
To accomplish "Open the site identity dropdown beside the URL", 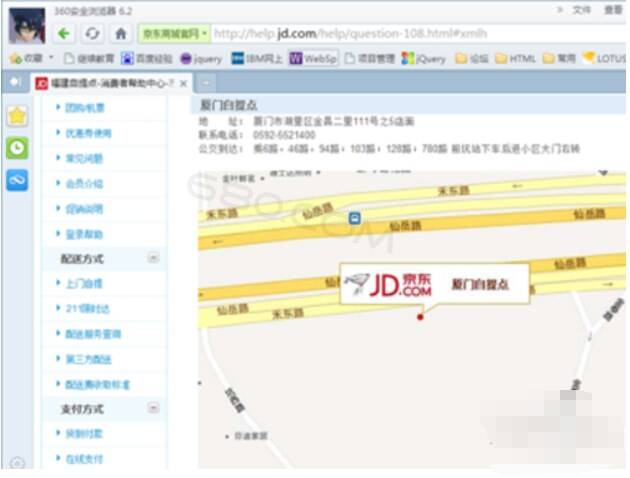I will (x=174, y=34).
